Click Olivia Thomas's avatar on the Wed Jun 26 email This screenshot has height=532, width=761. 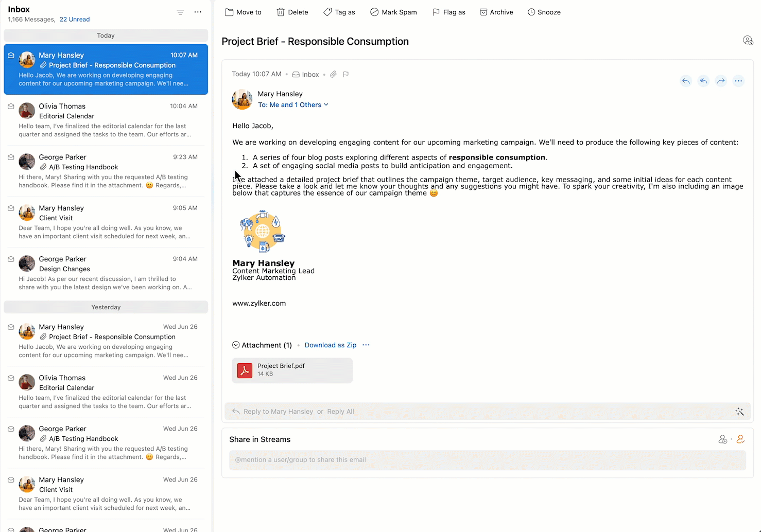click(x=27, y=382)
